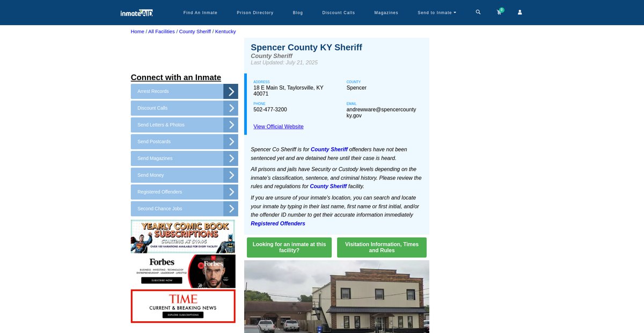Click the arrow icon beside Arrest Records
The image size is (644, 333).
(231, 91)
